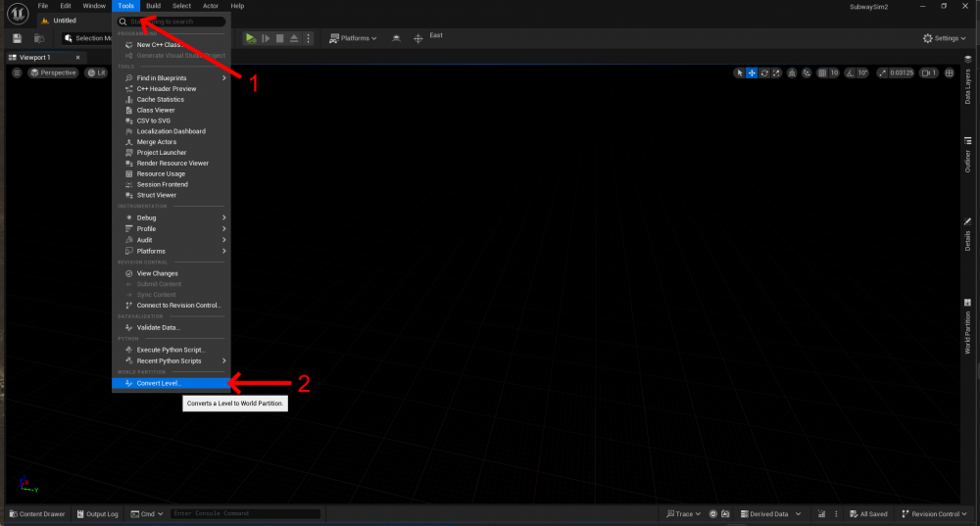Toggle scale snapping in the viewport
Image resolution: width=980 pixels, height=526 pixels.
point(883,72)
